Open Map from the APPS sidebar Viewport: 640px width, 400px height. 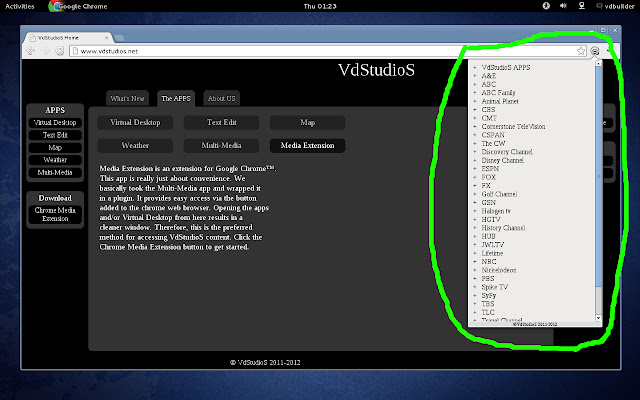click(x=55, y=147)
